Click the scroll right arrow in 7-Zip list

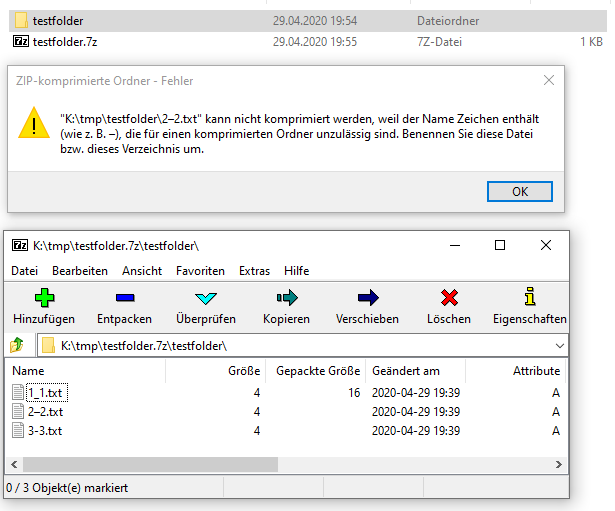[x=559, y=464]
